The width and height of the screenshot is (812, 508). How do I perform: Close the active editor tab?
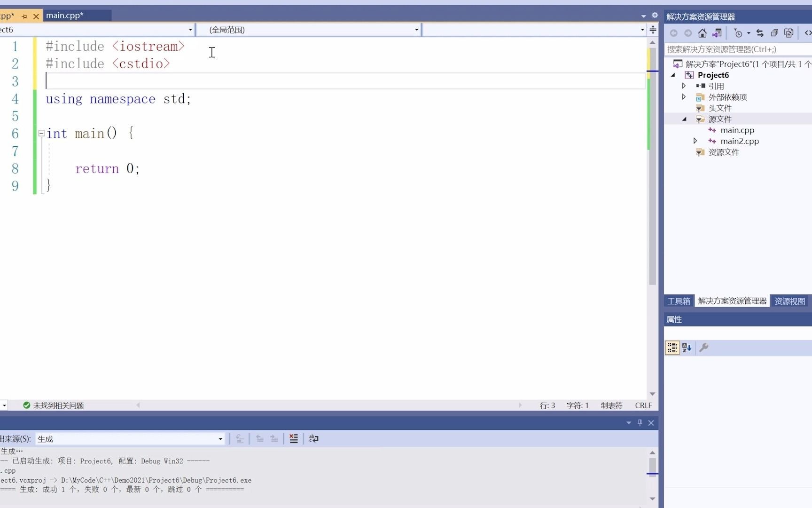(x=36, y=16)
